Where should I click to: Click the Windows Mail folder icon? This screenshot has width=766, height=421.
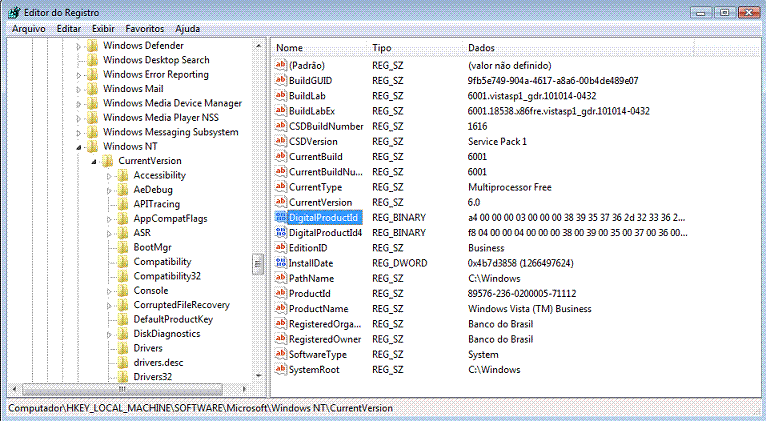coord(92,88)
